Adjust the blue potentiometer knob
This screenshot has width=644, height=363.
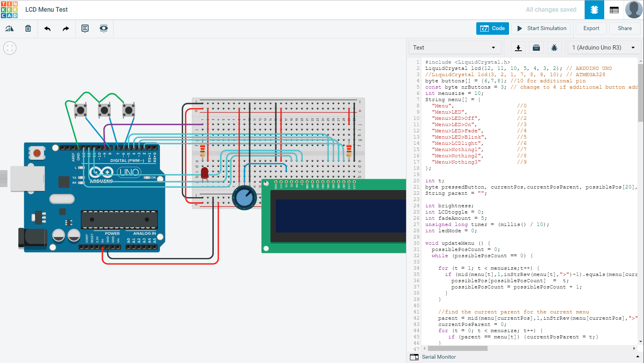pos(245,198)
